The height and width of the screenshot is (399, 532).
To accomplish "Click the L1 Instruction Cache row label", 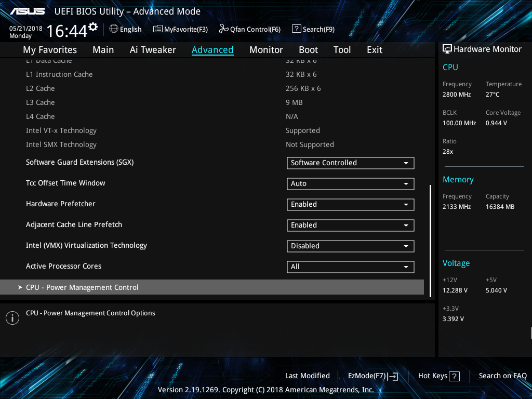I will coord(59,74).
